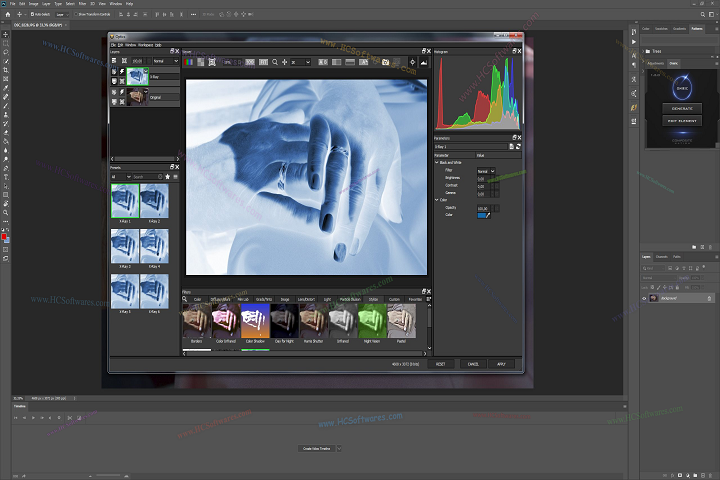This screenshot has width=720, height=480.
Task: Click the blue Color swatch in Parameters
Action: click(x=481, y=215)
